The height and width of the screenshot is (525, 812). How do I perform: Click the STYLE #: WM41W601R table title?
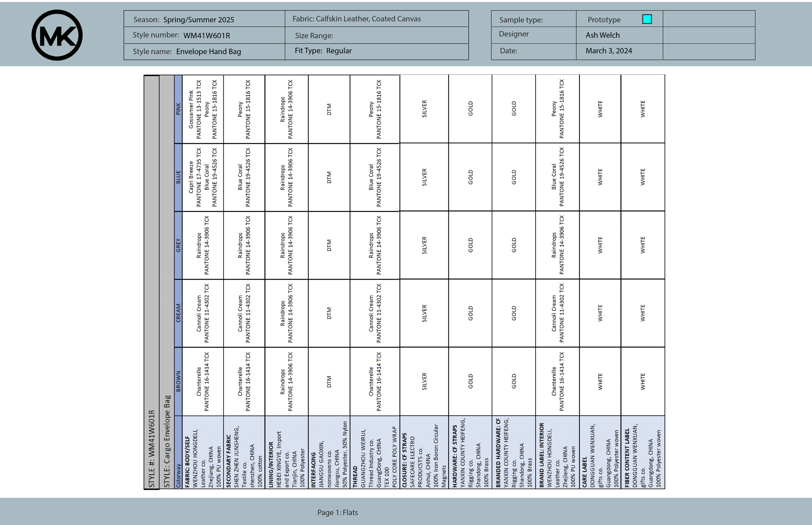tap(151, 449)
